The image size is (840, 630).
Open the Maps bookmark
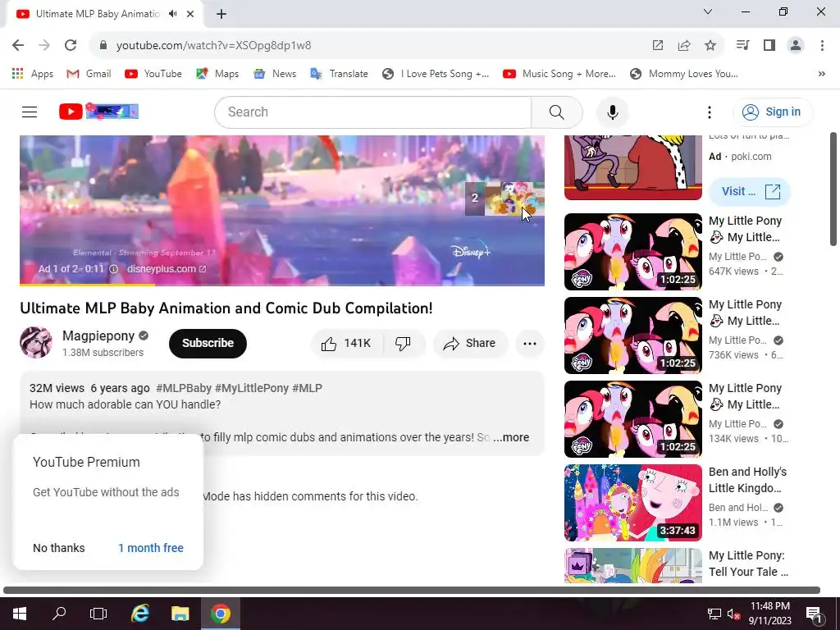[x=217, y=74]
